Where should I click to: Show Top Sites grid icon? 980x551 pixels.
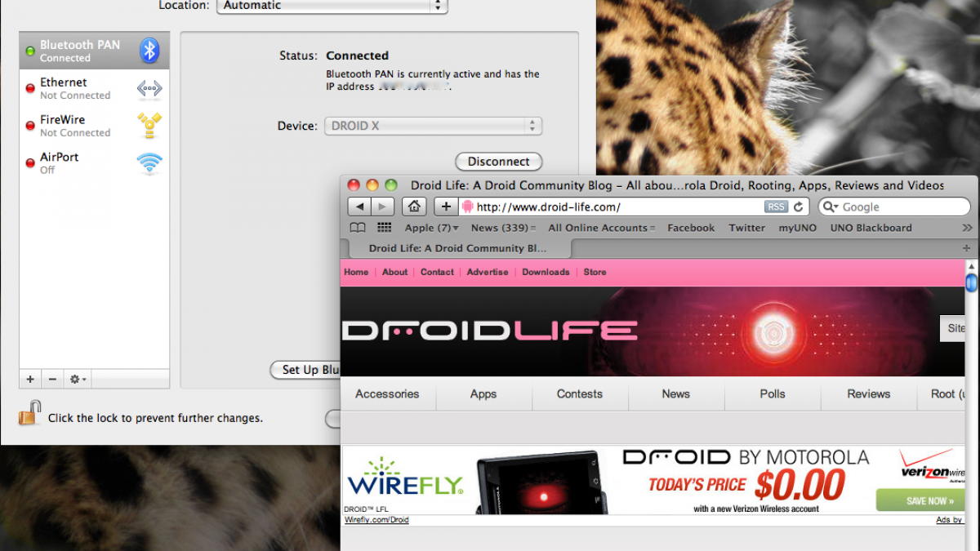[384, 228]
